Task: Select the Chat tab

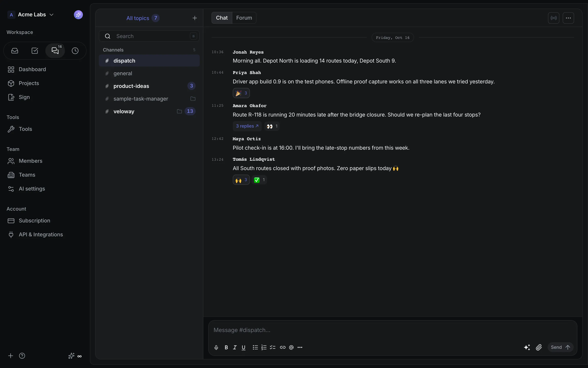Action: coord(222,18)
